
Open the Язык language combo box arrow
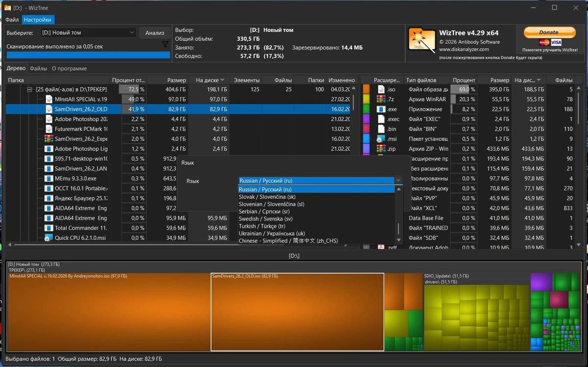pyautogui.click(x=398, y=181)
